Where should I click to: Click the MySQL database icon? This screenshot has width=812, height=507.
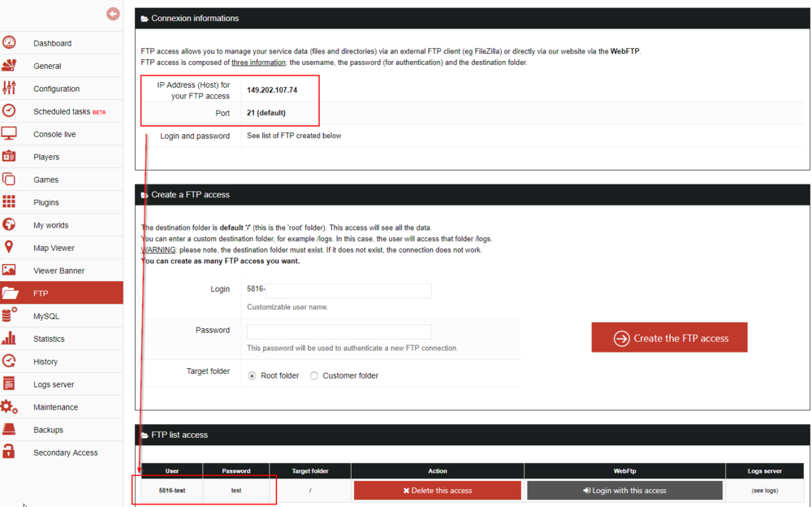9,316
